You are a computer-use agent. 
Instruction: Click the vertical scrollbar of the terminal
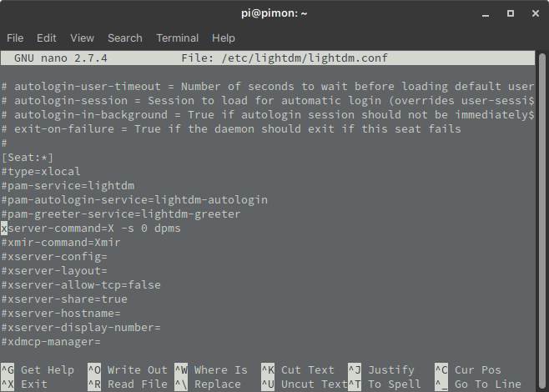(x=542, y=220)
